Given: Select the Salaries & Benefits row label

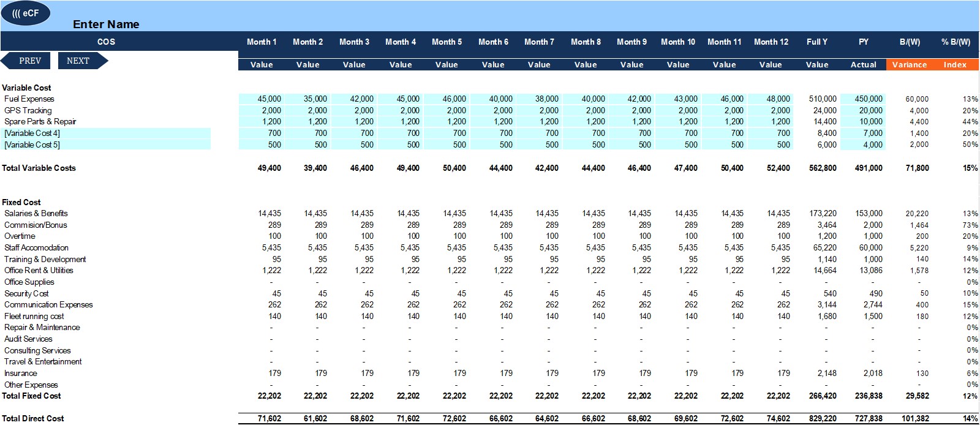Looking at the screenshot, I should [x=36, y=213].
